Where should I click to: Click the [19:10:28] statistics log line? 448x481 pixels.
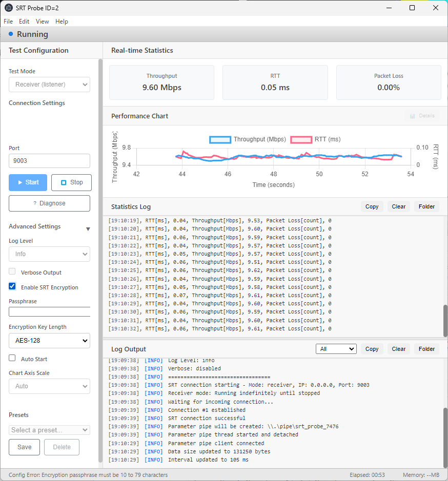click(220, 296)
